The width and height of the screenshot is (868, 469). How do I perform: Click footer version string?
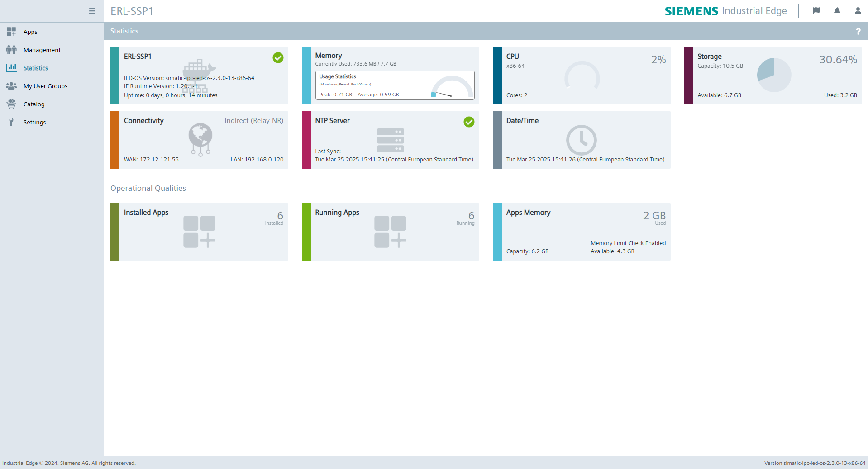pyautogui.click(x=815, y=463)
